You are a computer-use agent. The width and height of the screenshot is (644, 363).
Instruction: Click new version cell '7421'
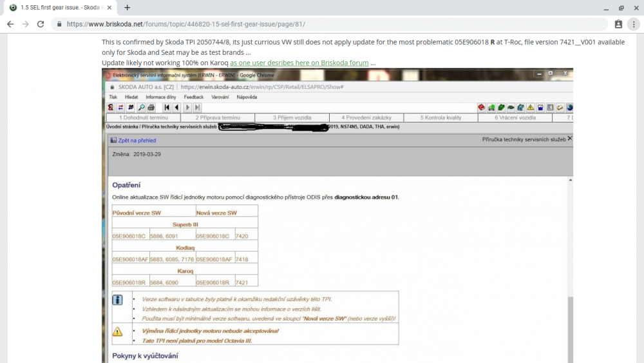coord(242,283)
